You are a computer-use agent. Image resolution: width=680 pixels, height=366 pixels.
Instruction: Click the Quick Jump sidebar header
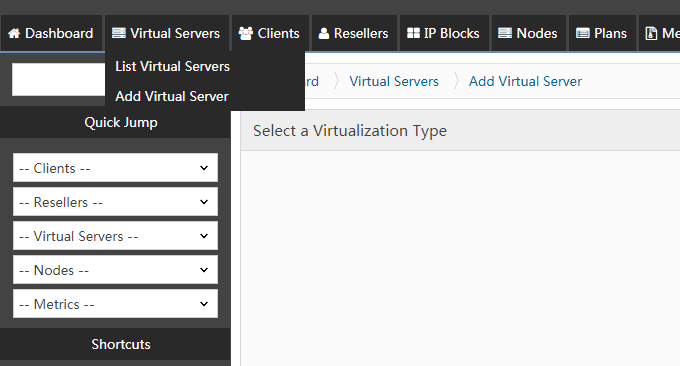point(115,122)
